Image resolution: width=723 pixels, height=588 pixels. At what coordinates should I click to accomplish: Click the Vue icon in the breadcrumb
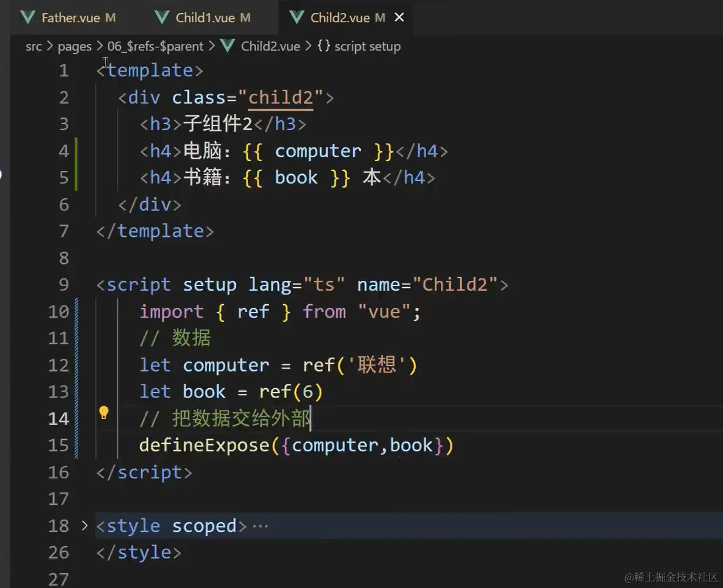[x=228, y=46]
